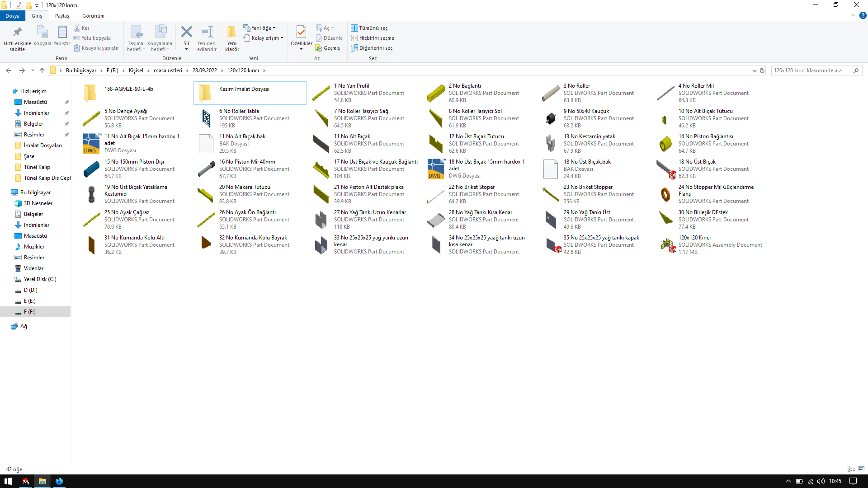Expand address bar history dropdown
Image resolution: width=868 pixels, height=488 pixels.
pyautogui.click(x=754, y=70)
